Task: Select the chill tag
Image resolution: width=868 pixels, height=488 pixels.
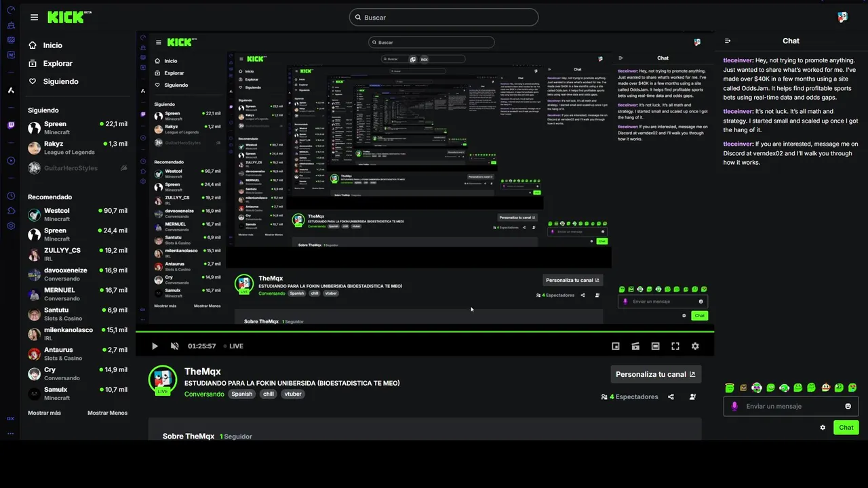Action: pyautogui.click(x=269, y=394)
